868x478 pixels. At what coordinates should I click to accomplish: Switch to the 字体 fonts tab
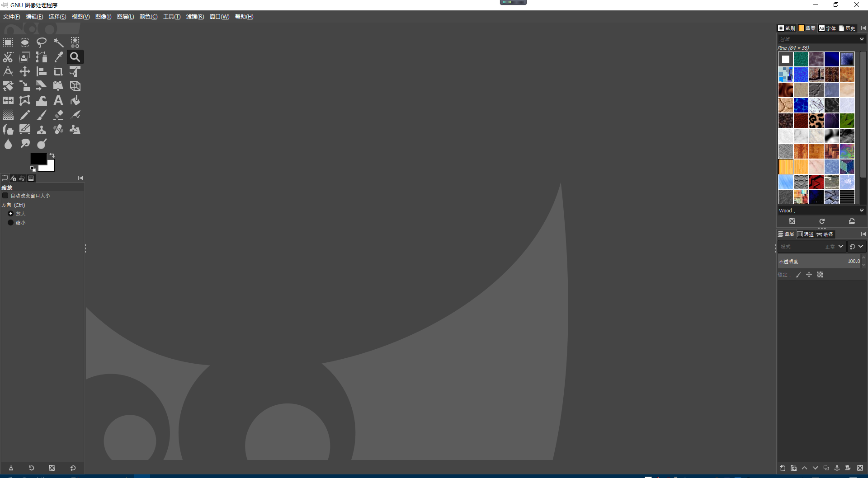click(x=827, y=28)
